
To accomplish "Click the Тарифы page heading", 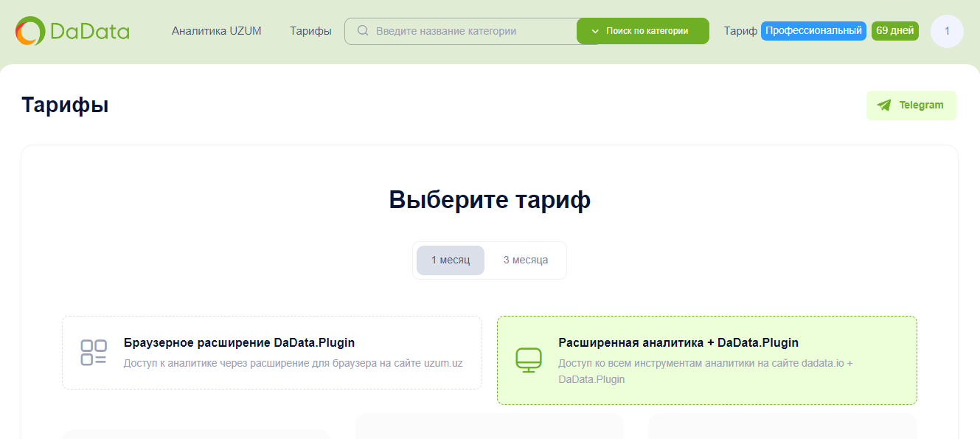I will [65, 105].
